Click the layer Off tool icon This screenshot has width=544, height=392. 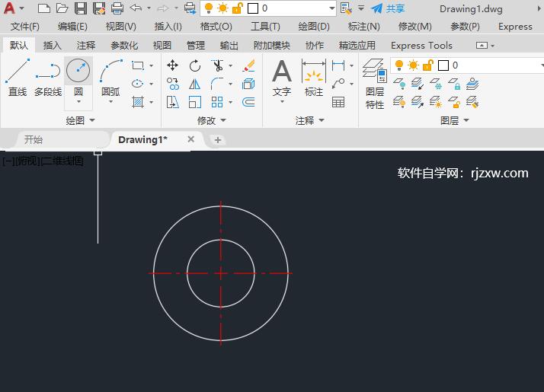pos(399,84)
